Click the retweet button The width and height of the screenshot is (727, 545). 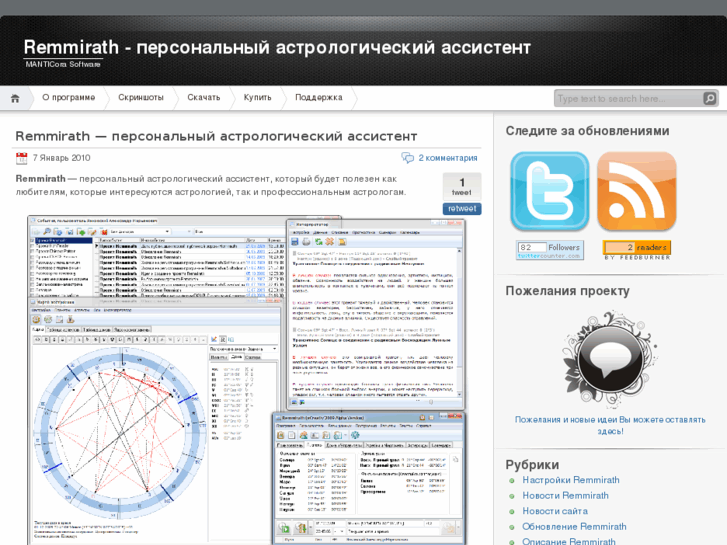pyautogui.click(x=462, y=209)
